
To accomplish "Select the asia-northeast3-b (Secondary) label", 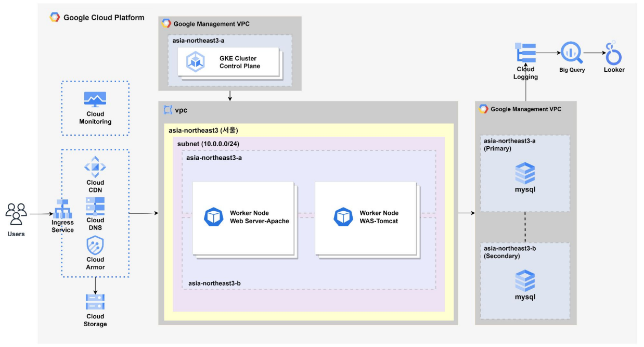I will point(510,252).
